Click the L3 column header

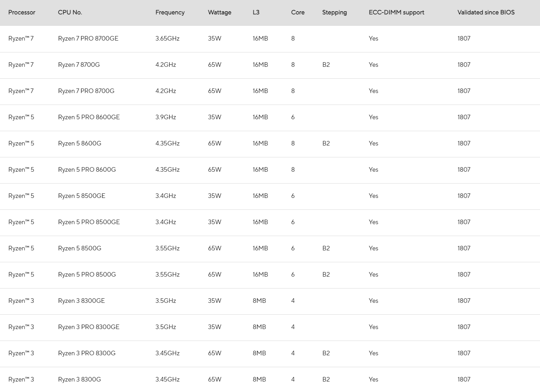coord(256,13)
